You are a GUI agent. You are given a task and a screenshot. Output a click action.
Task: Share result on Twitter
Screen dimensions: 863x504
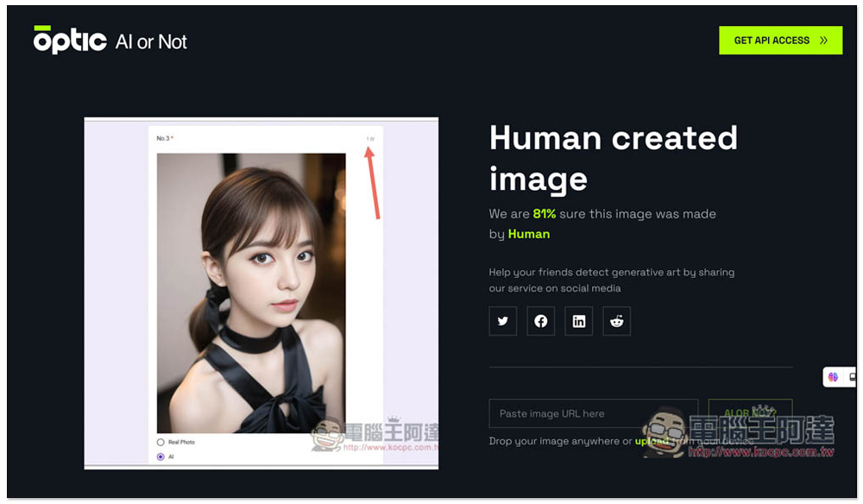pos(502,321)
